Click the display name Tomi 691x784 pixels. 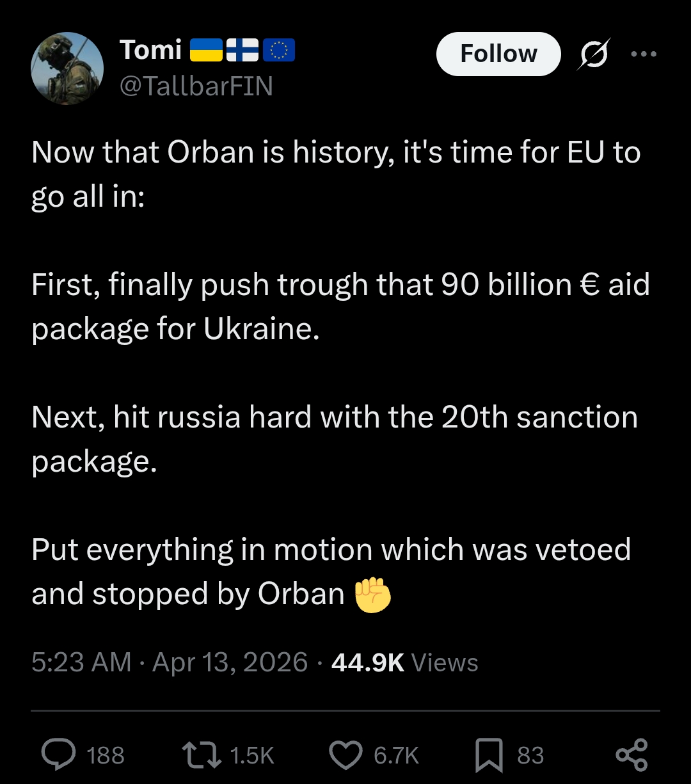(x=151, y=50)
